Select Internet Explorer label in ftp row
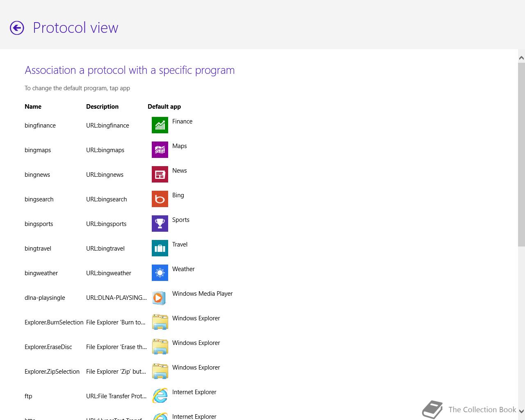Screen dimensions: 525x420 click(194, 392)
